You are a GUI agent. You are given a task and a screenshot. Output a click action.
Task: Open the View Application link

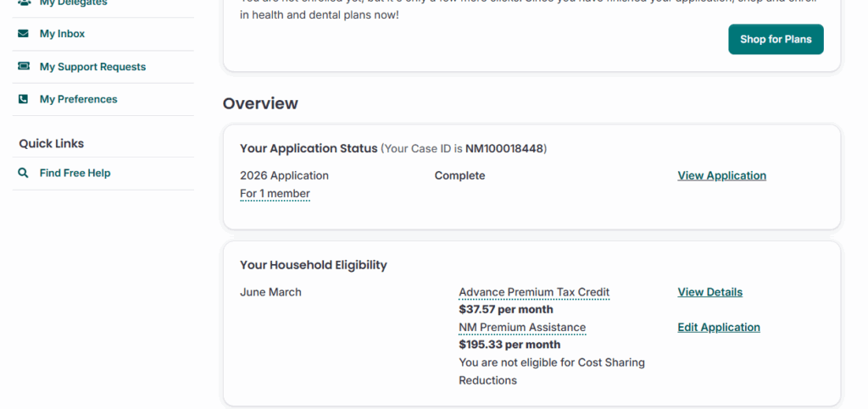[x=721, y=175]
